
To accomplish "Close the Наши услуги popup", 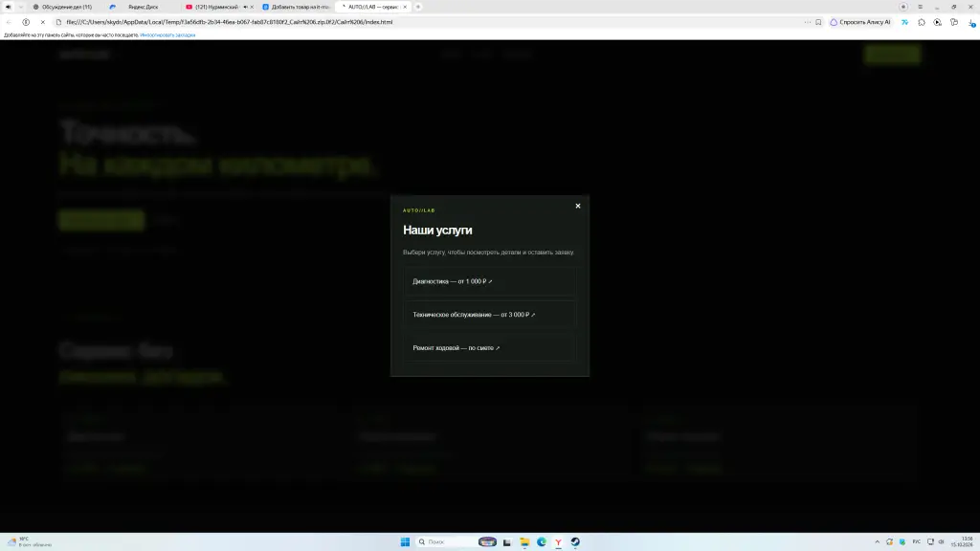I will 577,206.
